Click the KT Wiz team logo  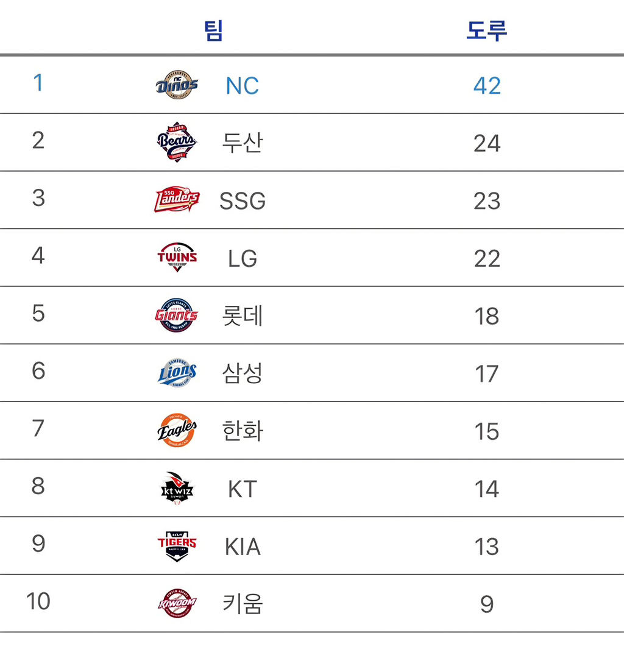point(177,488)
